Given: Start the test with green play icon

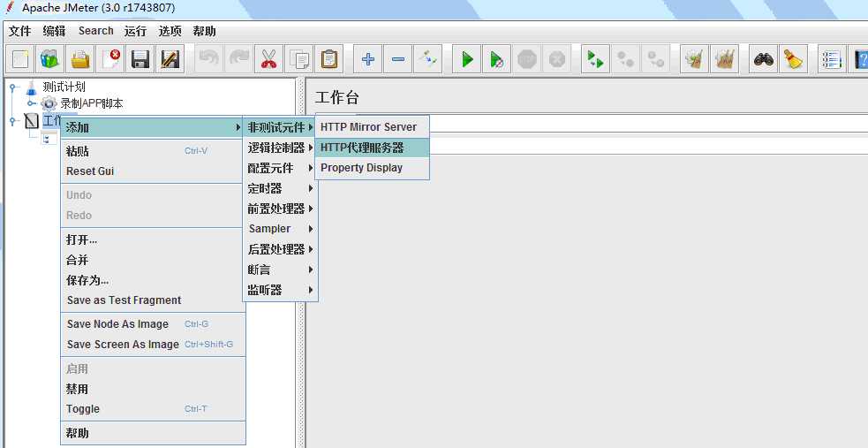Looking at the screenshot, I should tap(466, 58).
